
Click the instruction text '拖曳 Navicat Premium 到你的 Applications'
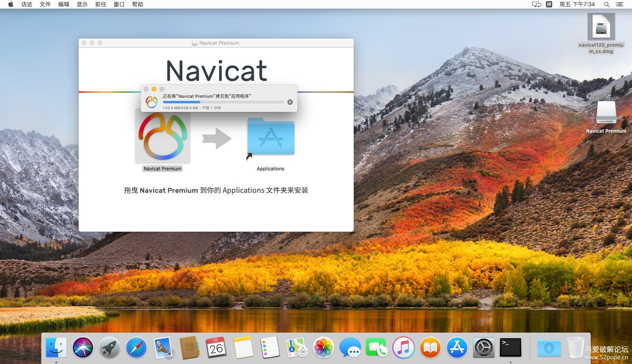[195, 190]
